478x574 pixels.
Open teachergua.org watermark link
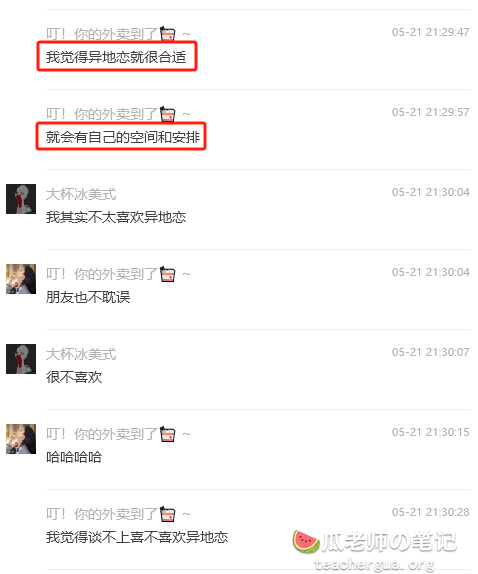tap(374, 564)
